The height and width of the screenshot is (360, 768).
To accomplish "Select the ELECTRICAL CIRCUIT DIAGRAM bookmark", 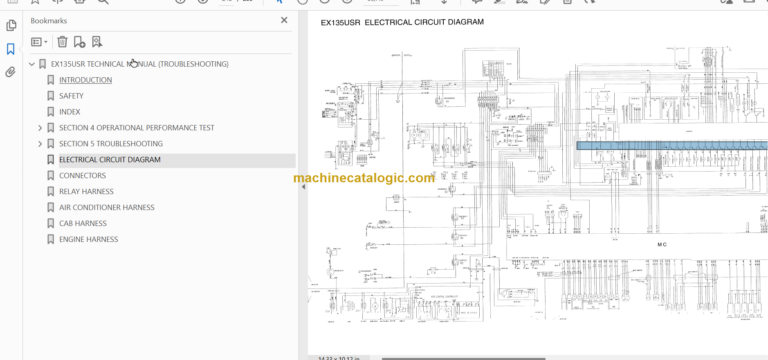I will coord(110,160).
